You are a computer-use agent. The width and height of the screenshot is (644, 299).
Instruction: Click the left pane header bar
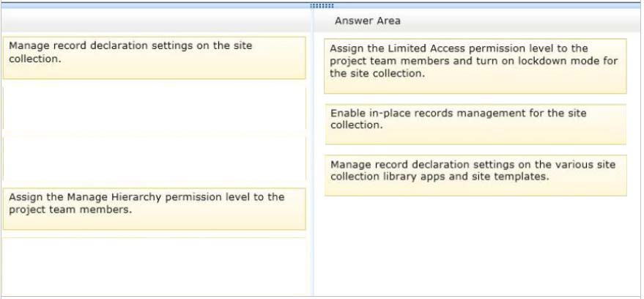[156, 21]
